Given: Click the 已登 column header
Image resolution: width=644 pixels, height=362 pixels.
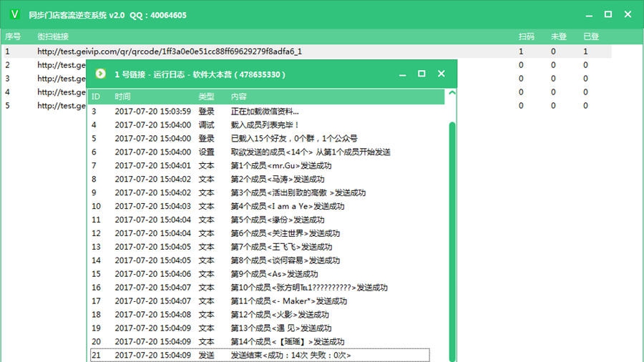Looking at the screenshot, I should pyautogui.click(x=591, y=36).
